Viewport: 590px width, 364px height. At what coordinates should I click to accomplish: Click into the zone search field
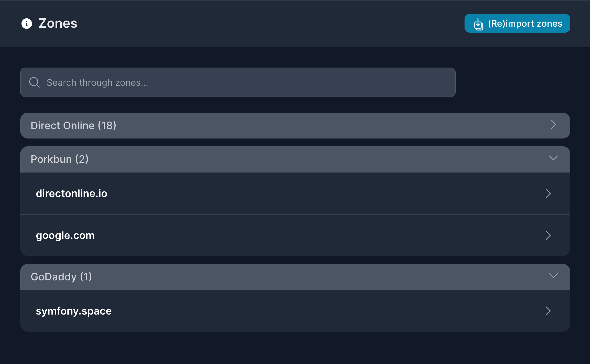click(233, 82)
